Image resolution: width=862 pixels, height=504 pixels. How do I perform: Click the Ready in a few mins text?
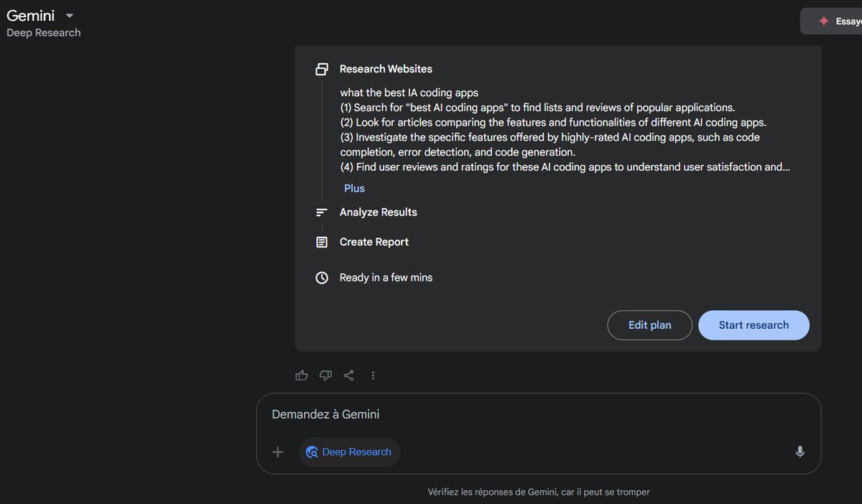386,277
